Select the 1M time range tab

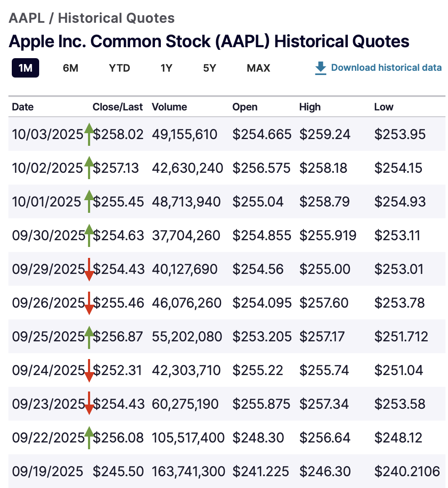[25, 68]
